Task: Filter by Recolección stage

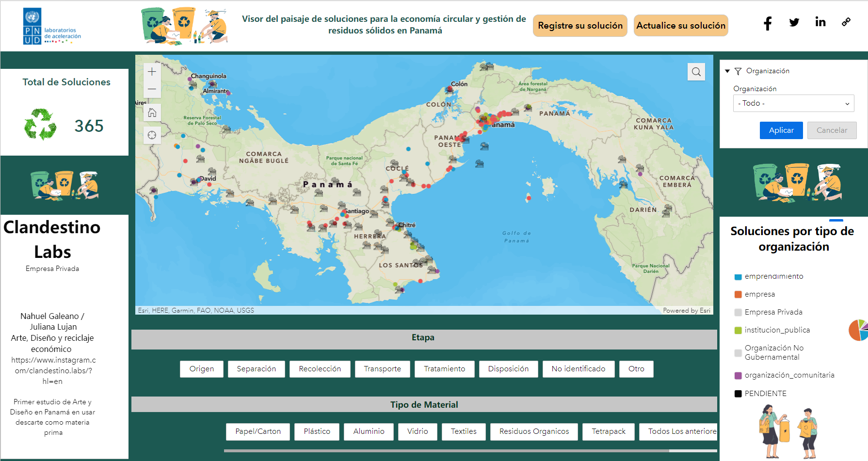Action: 320,369
